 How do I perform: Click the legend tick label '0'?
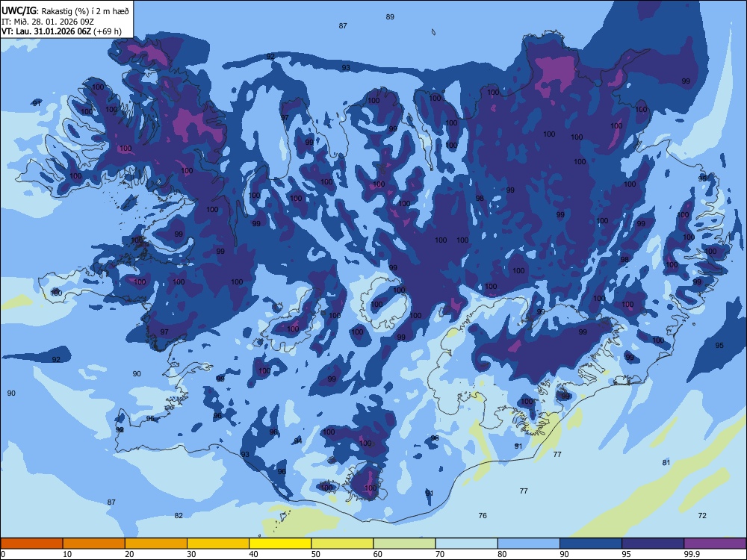click(x=3, y=554)
